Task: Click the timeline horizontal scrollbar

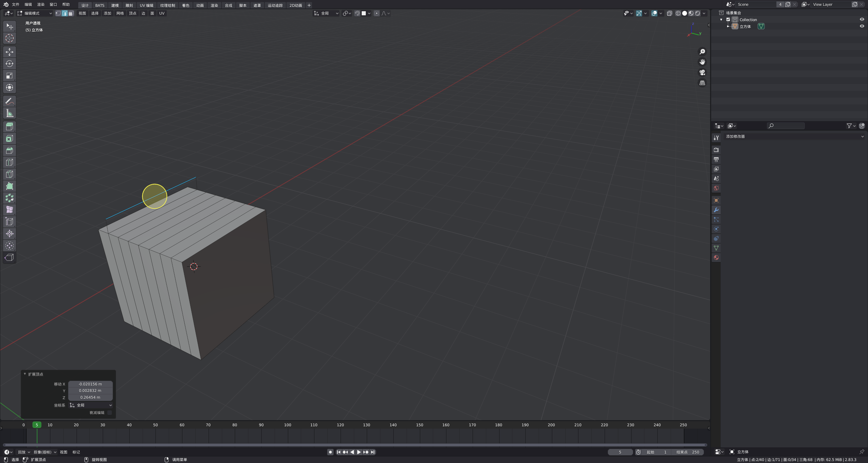Action: tap(355, 445)
